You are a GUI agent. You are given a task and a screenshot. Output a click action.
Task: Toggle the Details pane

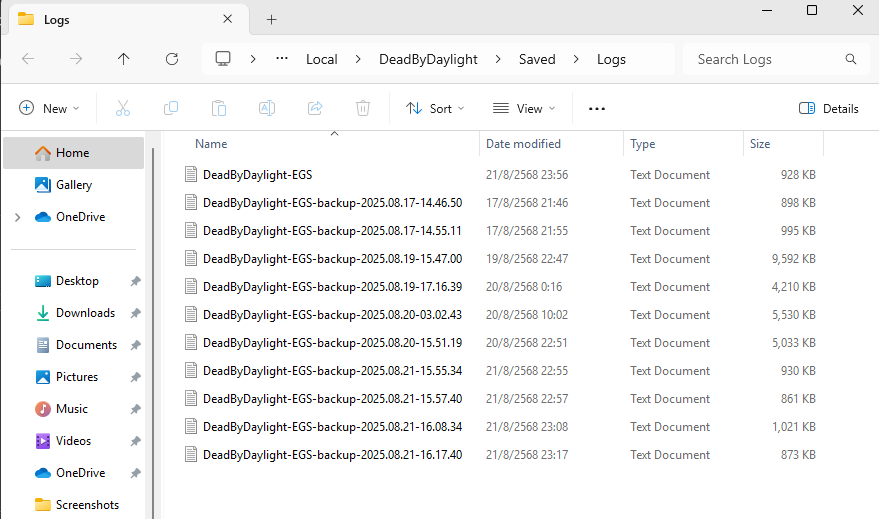829,108
